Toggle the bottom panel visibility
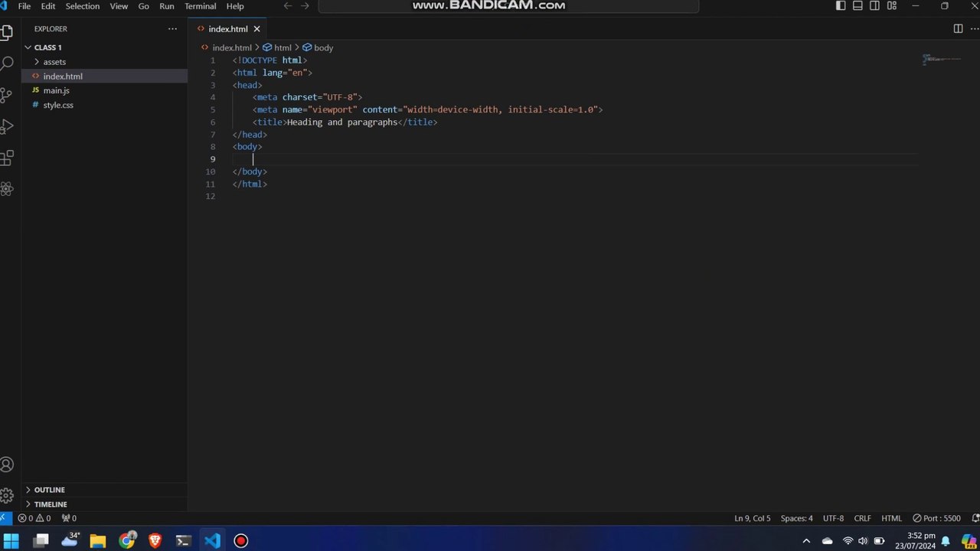Image resolution: width=980 pixels, height=551 pixels. point(857,6)
